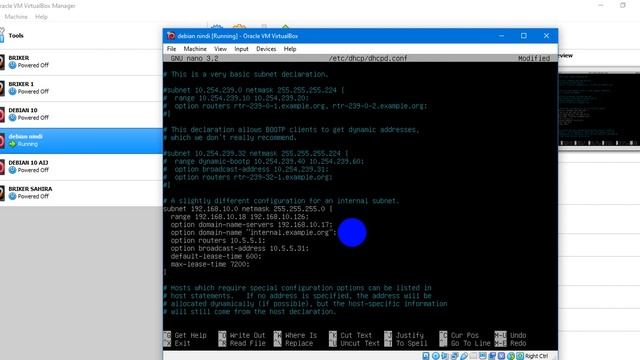Select the running debian nindi machine
The width and height of the screenshot is (640, 360).
pyautogui.click(x=81, y=140)
